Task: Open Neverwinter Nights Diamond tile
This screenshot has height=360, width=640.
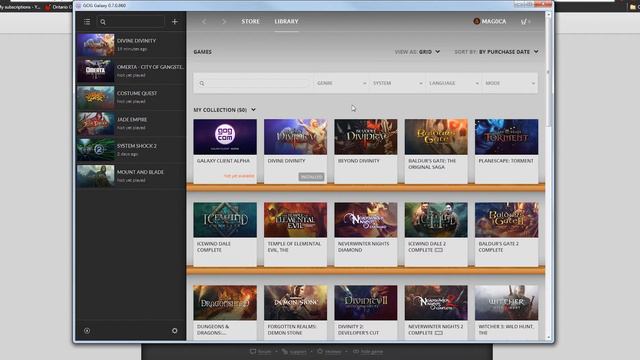Action: click(x=366, y=234)
